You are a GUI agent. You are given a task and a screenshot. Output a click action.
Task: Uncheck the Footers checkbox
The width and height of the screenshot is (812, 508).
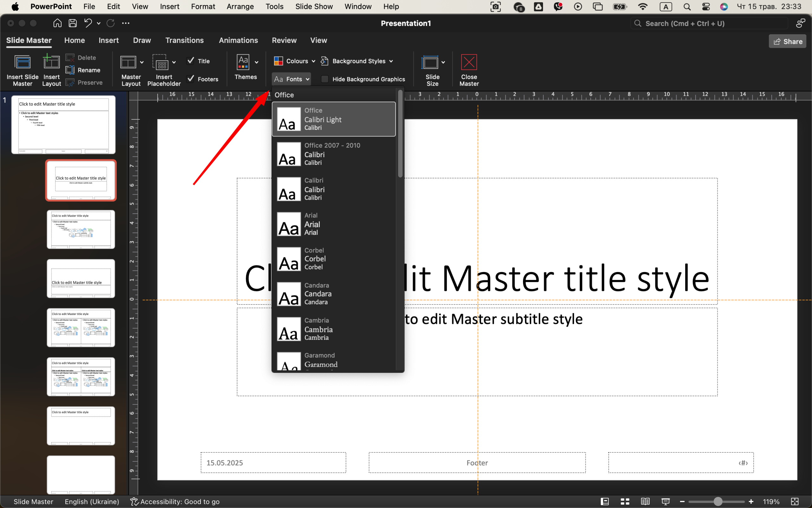click(x=191, y=79)
